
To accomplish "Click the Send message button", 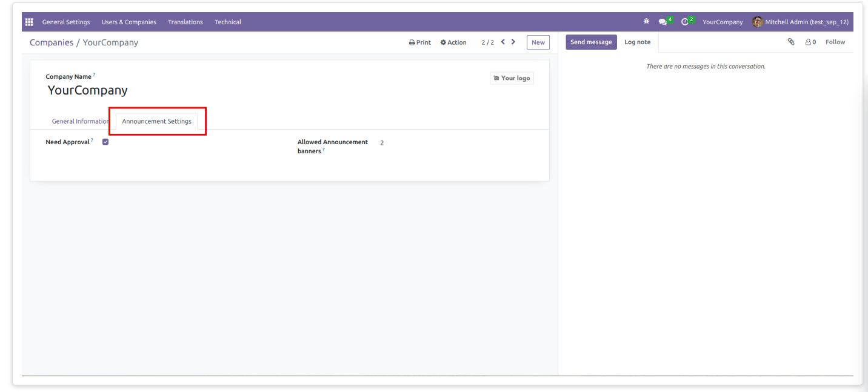I will tap(591, 42).
